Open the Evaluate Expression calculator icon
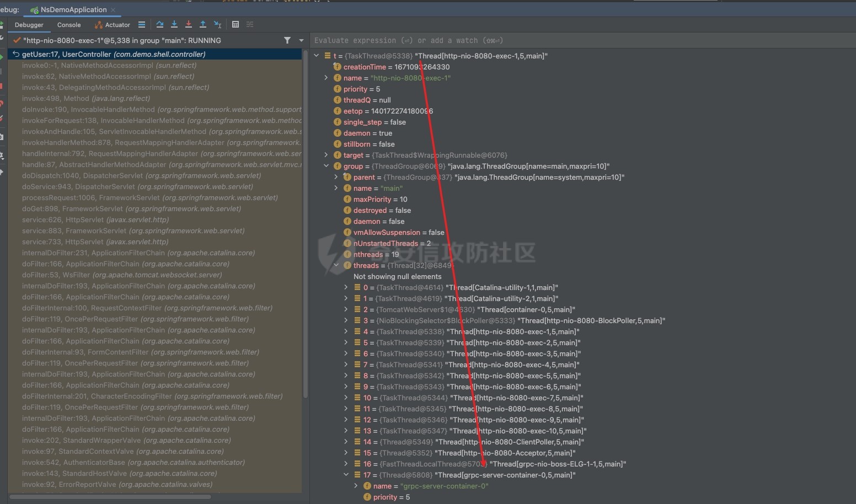This screenshot has width=856, height=504. point(236,24)
